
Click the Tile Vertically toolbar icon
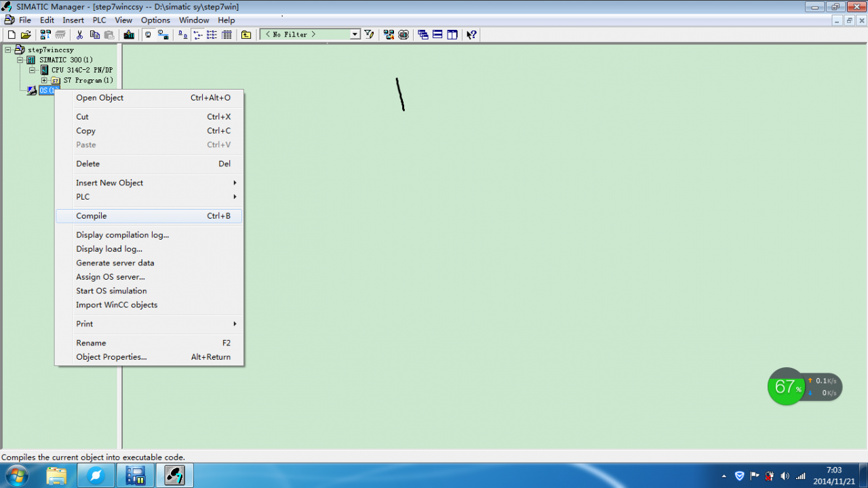coord(452,35)
